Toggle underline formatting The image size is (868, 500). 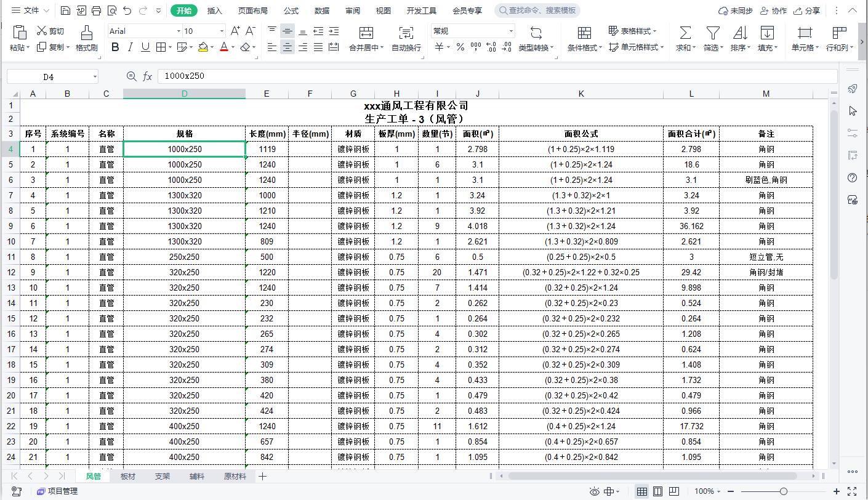tap(144, 47)
